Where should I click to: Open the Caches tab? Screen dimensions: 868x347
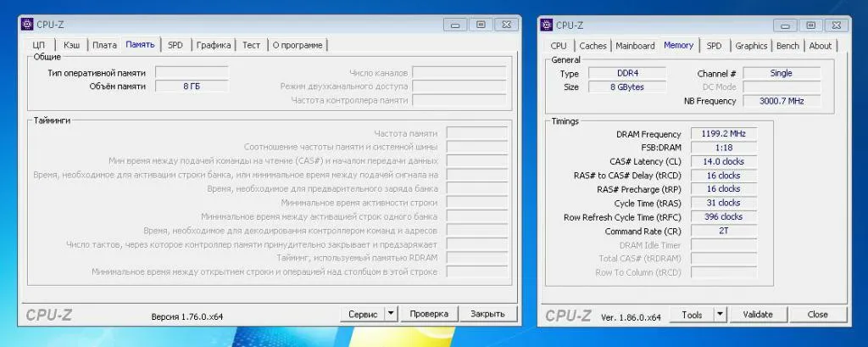593,46
